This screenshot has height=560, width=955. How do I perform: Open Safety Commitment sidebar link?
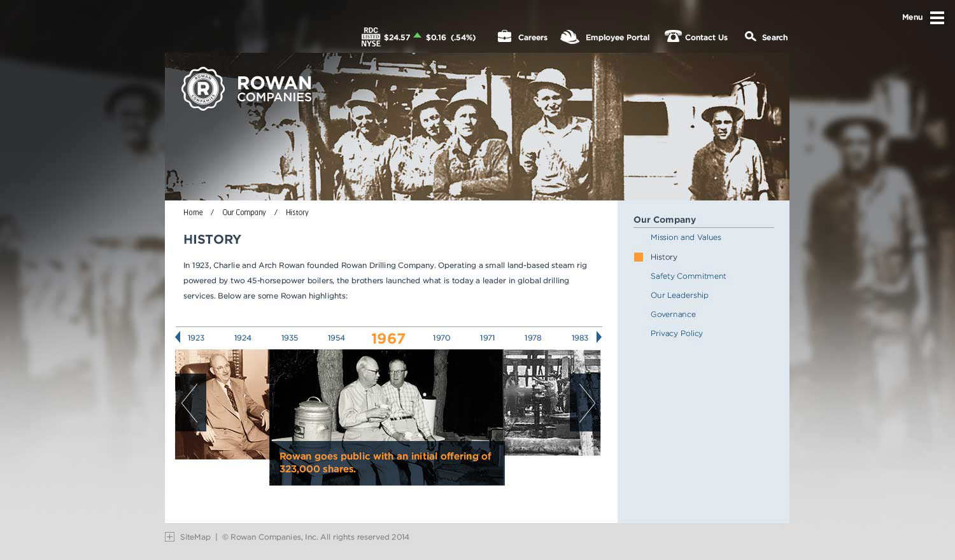click(688, 276)
